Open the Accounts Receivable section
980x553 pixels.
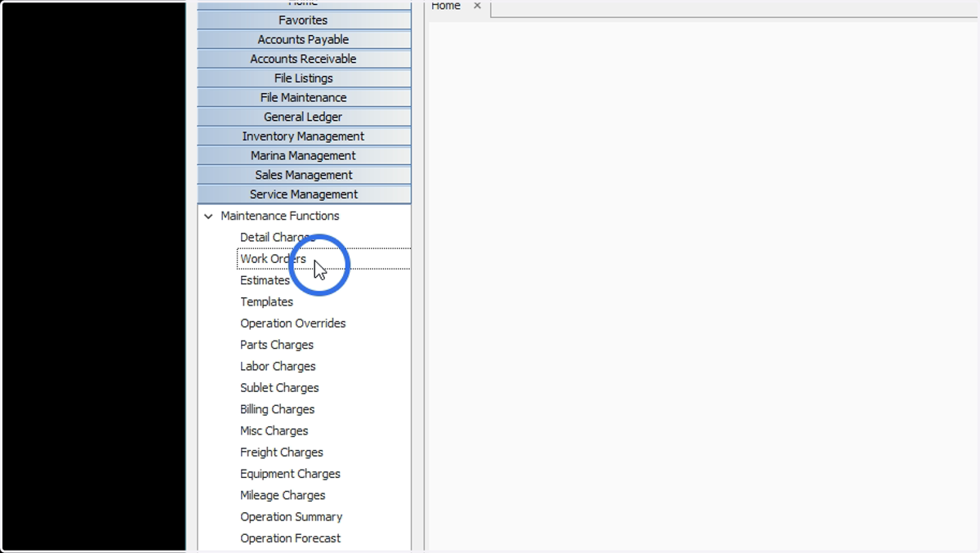tap(304, 59)
